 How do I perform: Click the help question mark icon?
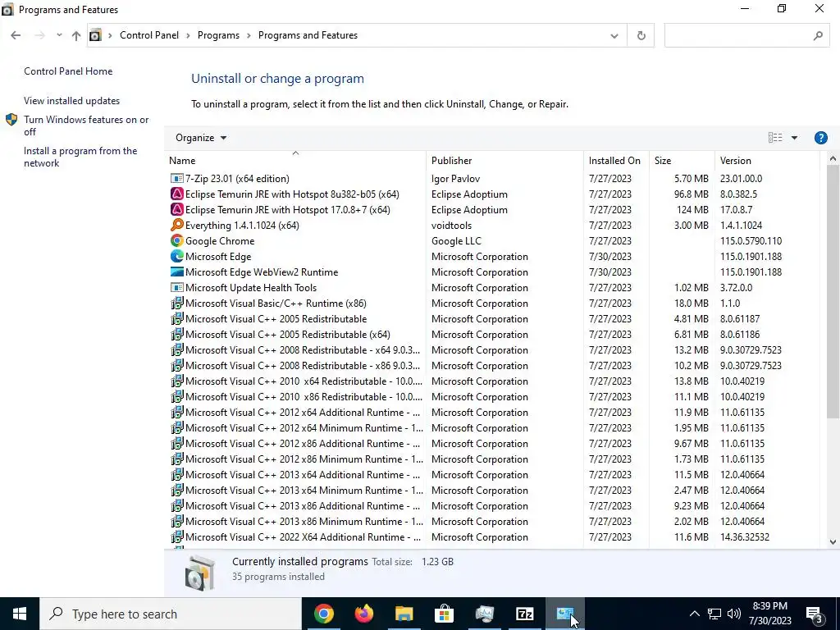820,138
